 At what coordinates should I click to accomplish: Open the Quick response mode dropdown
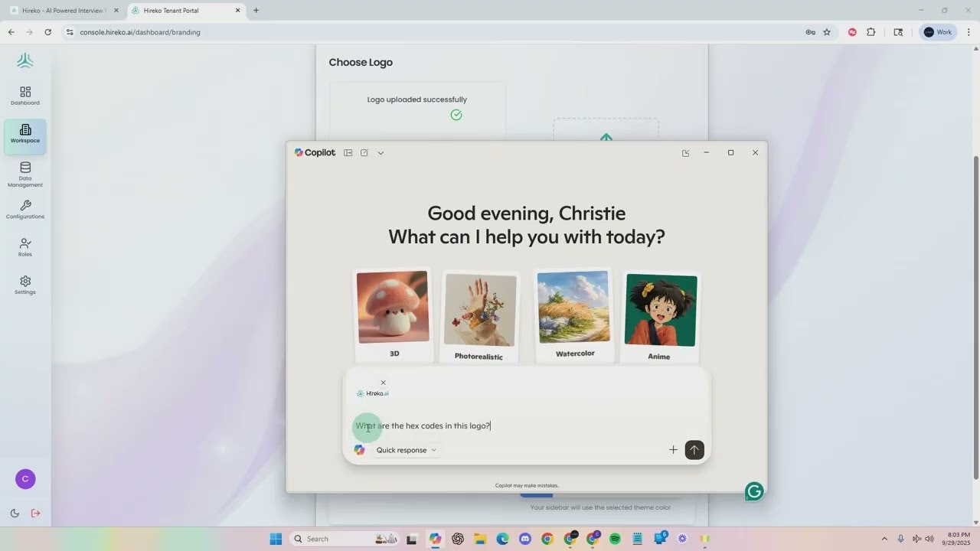coord(406,450)
